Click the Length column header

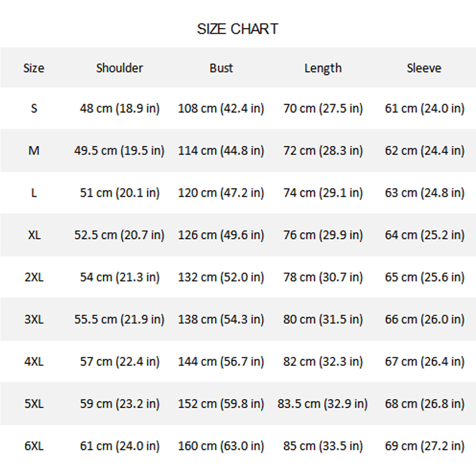point(323,68)
